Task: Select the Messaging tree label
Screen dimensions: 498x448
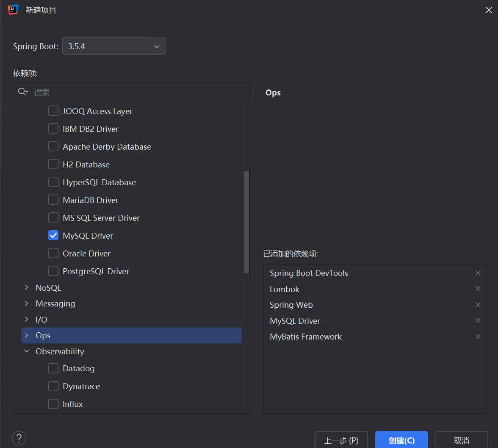Action: click(55, 303)
